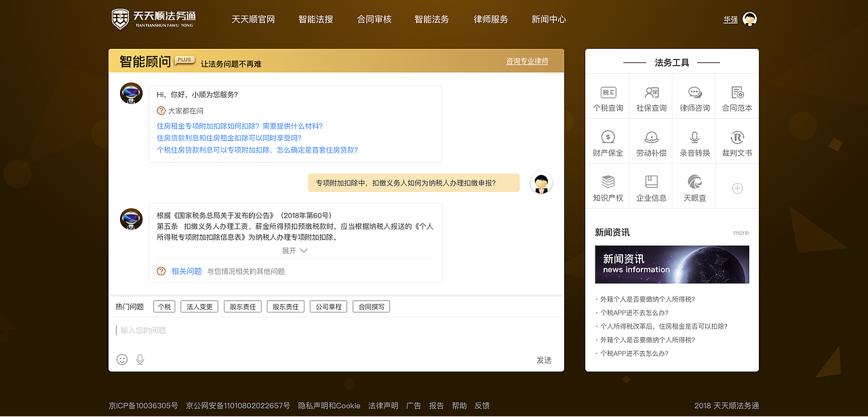Open the emoji picker in chat input
Viewport: 868px width, 417px height.
[x=122, y=359]
